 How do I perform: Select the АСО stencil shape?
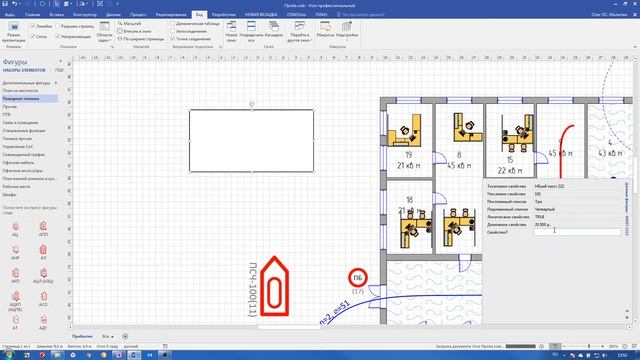click(43, 299)
